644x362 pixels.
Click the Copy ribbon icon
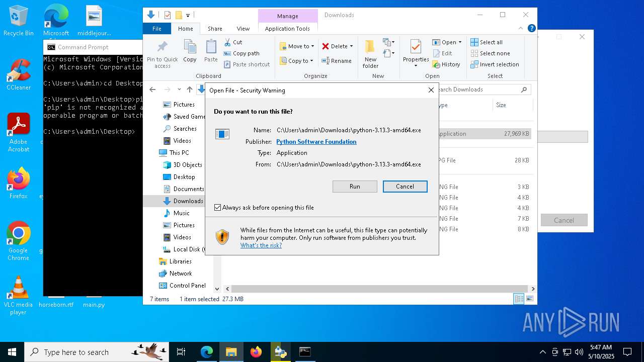(190, 51)
